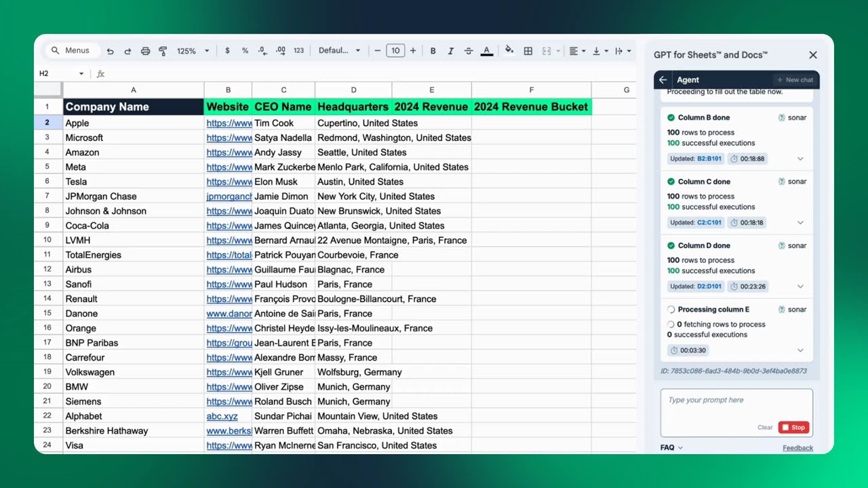
Task: Expand the Column C done card
Action: coord(800,222)
